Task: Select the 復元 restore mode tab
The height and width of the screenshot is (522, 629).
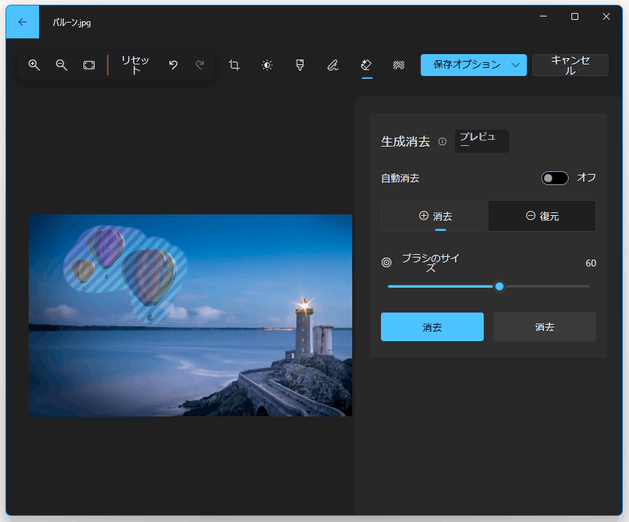Action: point(542,216)
